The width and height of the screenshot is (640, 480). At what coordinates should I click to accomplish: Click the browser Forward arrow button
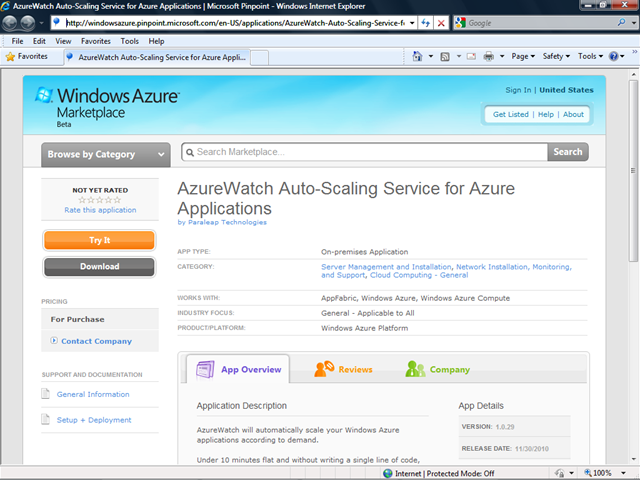(x=28, y=23)
